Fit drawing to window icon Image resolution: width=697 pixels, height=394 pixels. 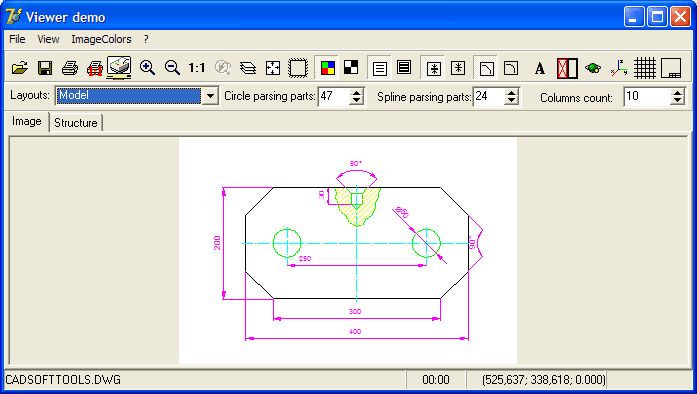tap(272, 68)
